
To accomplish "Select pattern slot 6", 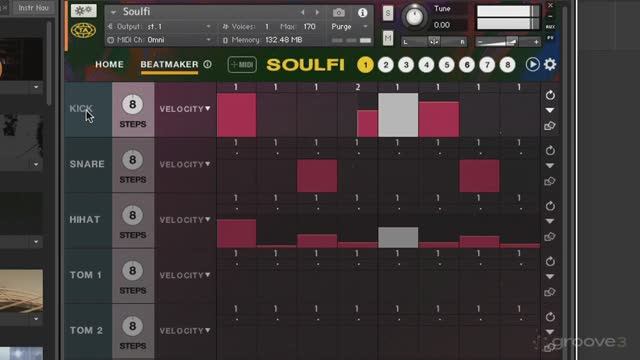I will click(x=467, y=64).
